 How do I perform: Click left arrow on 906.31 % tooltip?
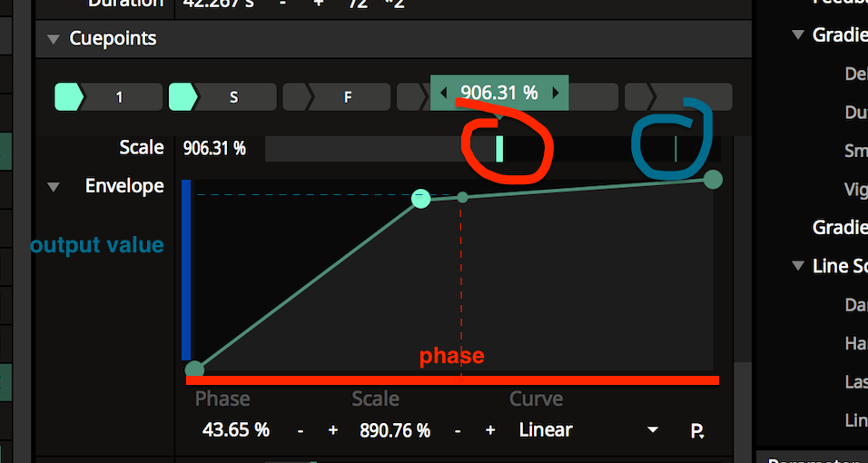tap(443, 93)
